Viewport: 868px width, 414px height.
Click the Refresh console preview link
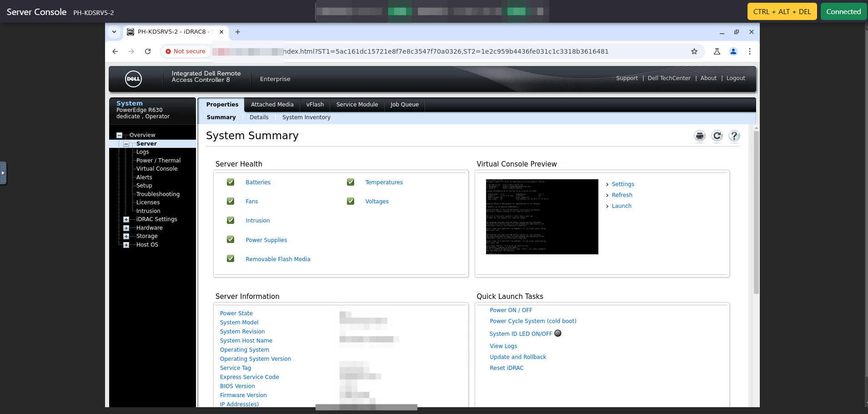coord(622,195)
